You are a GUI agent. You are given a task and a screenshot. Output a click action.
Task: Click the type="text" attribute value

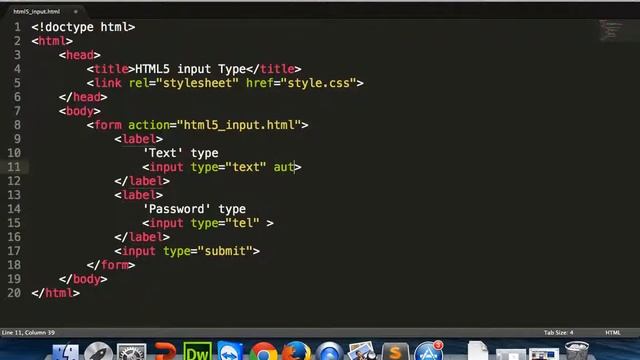[x=246, y=167]
